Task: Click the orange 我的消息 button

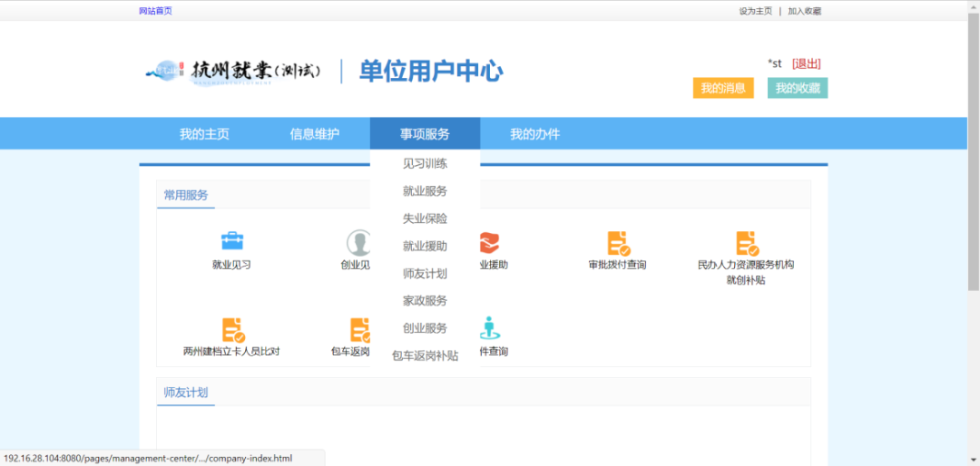Action: point(722,88)
